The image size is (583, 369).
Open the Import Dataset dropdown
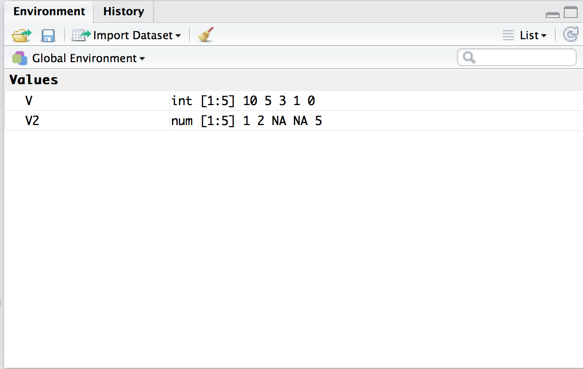[x=126, y=35]
